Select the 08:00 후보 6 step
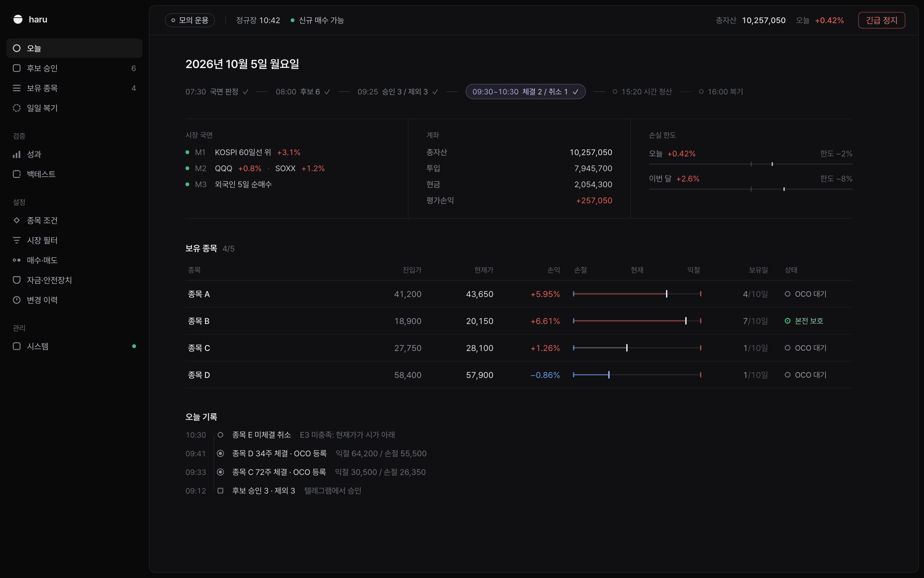The width and height of the screenshot is (924, 578). pos(303,92)
